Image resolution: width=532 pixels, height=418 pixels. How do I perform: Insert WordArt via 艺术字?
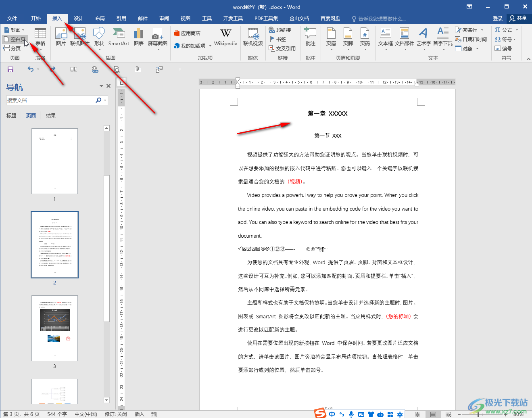[x=424, y=38]
